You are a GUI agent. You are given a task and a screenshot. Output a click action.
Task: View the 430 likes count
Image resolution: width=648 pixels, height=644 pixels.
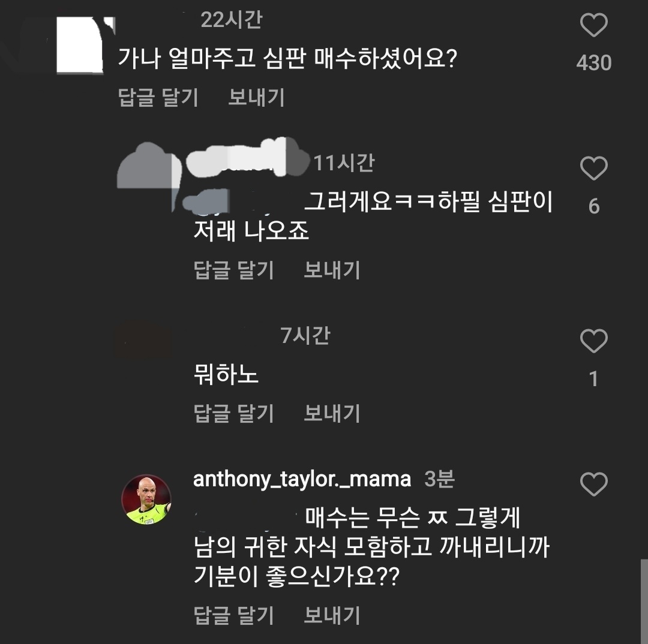(x=593, y=62)
